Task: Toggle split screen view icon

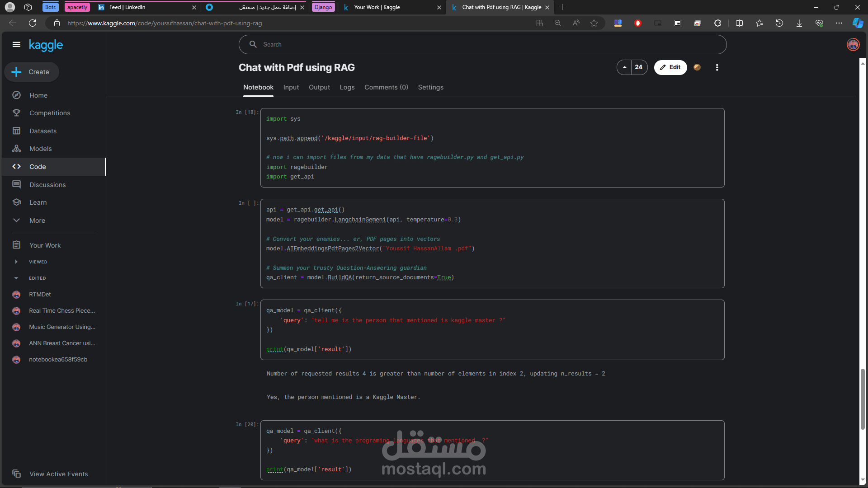Action: (739, 23)
